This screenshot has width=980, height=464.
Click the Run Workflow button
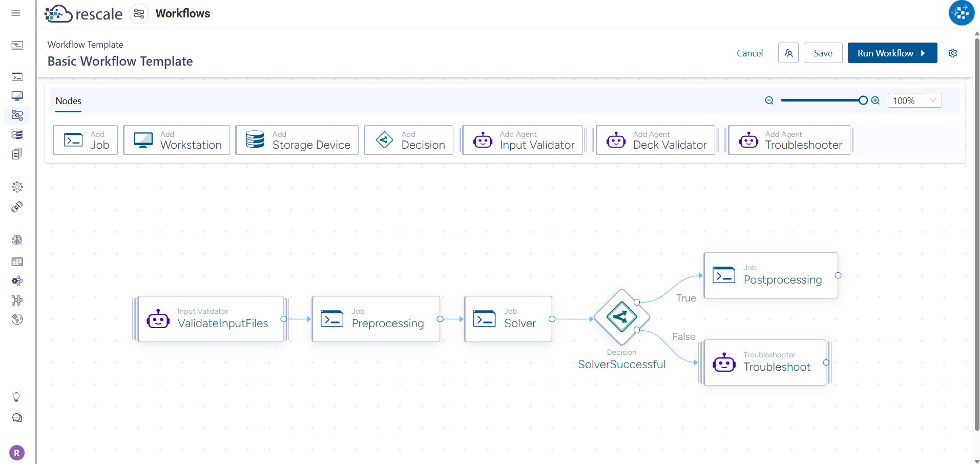[x=892, y=53]
